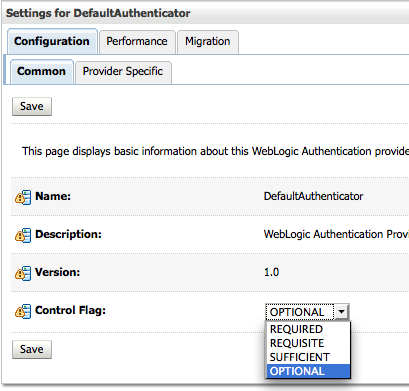Click the warning icon beside Description

[x=23, y=235]
